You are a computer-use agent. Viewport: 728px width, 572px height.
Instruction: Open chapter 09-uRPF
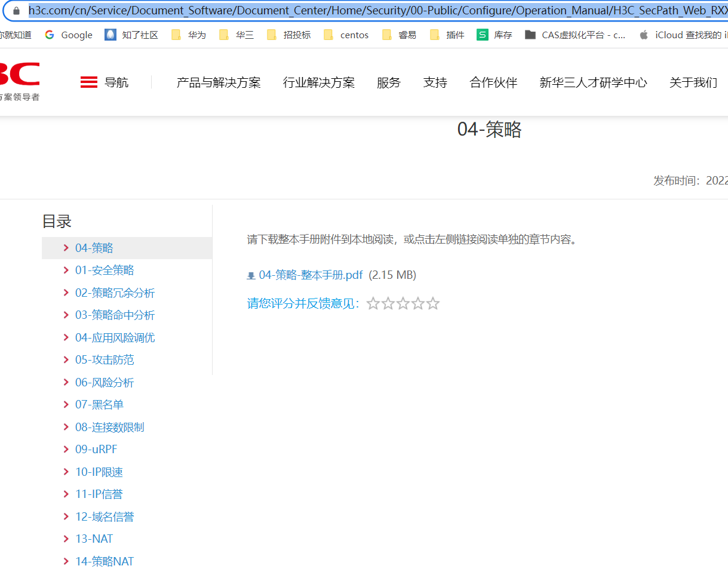pyautogui.click(x=96, y=449)
